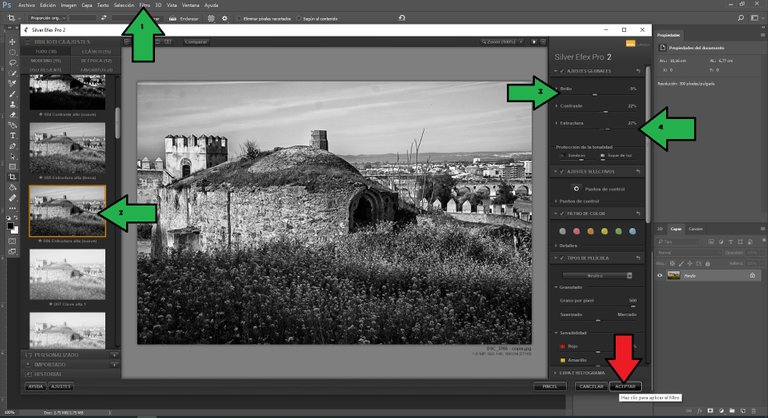Screen dimensions: 768x418
Task: Reset Ajustes Globales section with its arrow
Action: (x=638, y=72)
